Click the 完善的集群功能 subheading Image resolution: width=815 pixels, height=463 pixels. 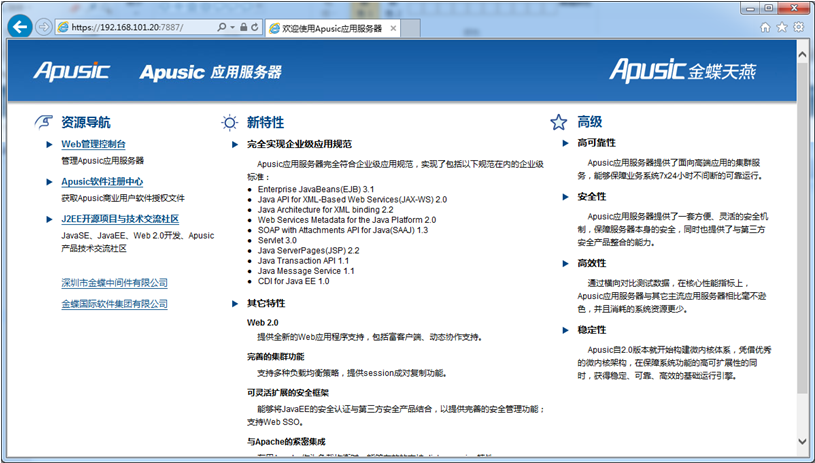point(275,356)
